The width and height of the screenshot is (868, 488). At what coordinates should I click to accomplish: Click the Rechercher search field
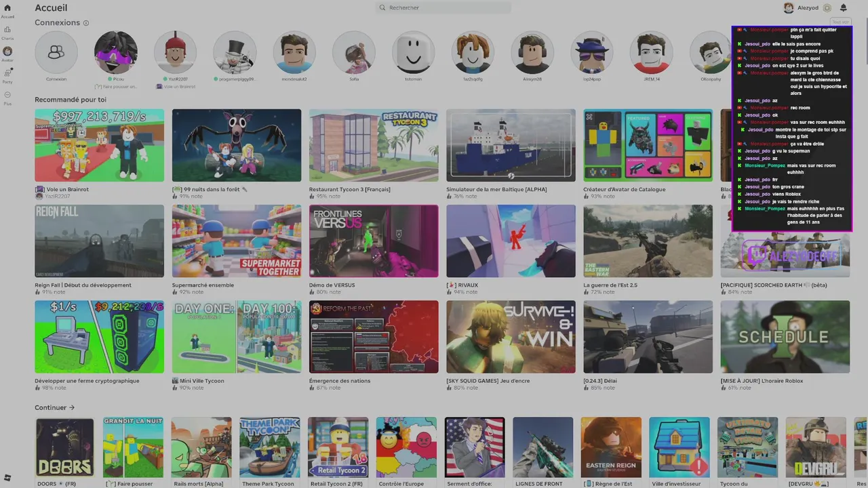coord(443,7)
